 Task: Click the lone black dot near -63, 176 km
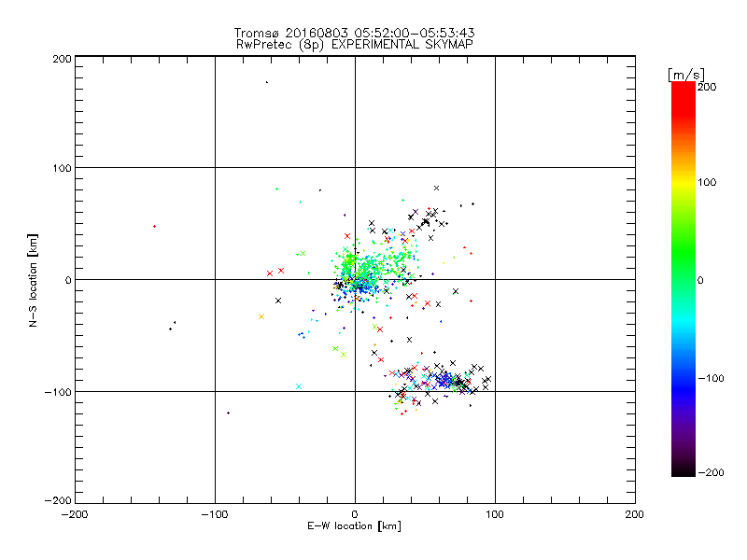tap(267, 82)
